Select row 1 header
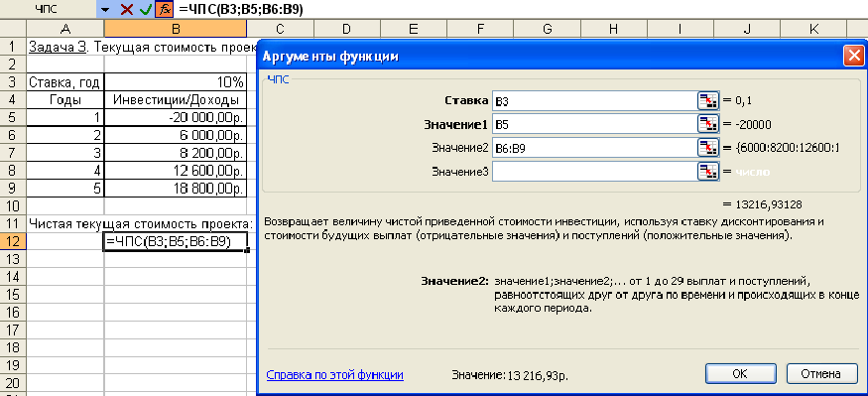The image size is (868, 396). pyautogui.click(x=13, y=47)
